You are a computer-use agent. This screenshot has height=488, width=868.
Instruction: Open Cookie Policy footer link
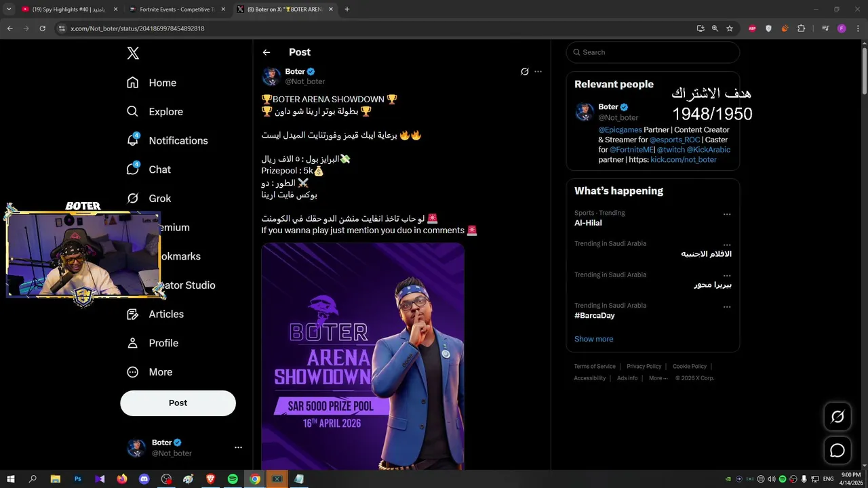tap(689, 366)
